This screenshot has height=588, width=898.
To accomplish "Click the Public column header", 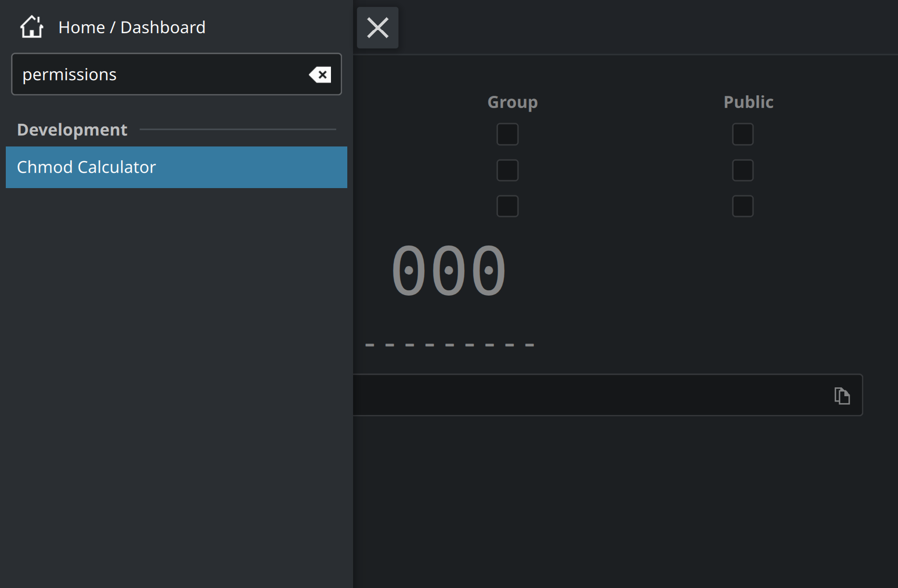I will coord(748,102).
